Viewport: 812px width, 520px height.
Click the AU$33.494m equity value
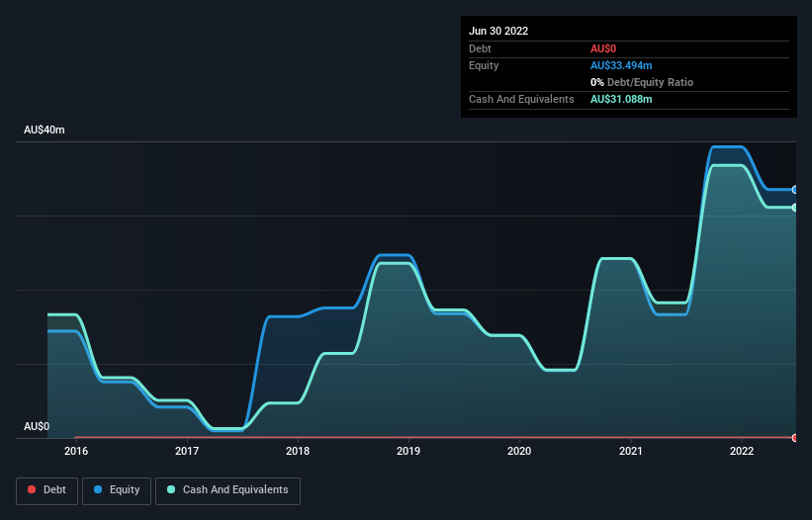coord(621,65)
